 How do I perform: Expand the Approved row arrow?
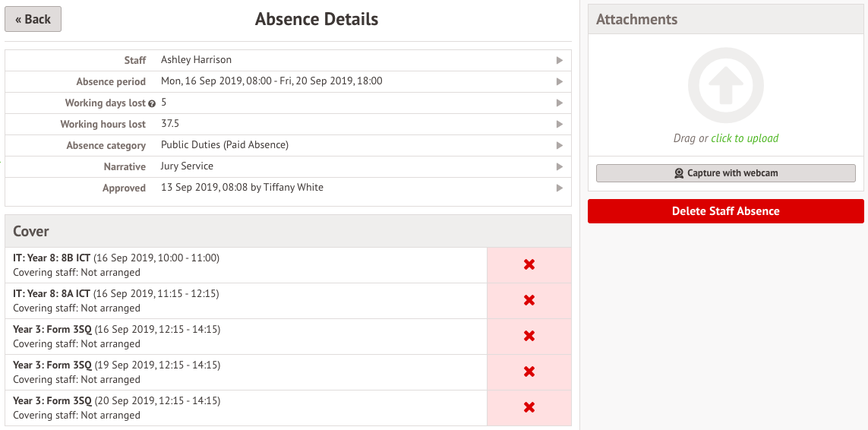click(560, 188)
